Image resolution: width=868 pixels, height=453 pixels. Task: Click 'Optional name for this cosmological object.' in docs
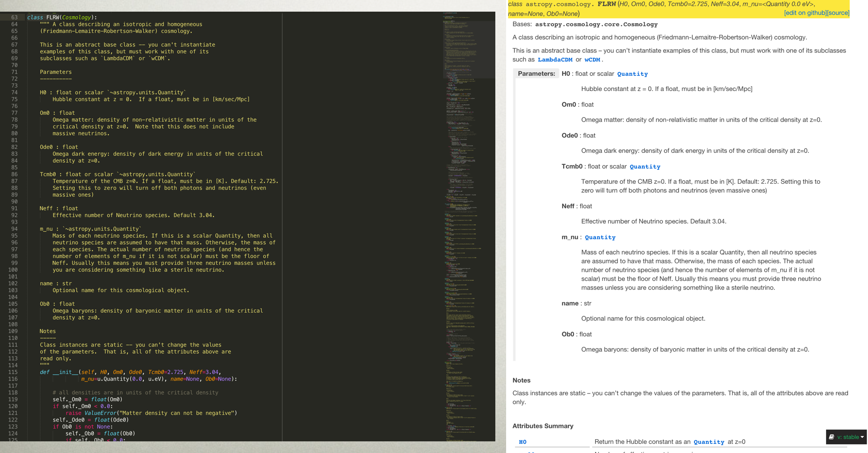click(x=643, y=318)
